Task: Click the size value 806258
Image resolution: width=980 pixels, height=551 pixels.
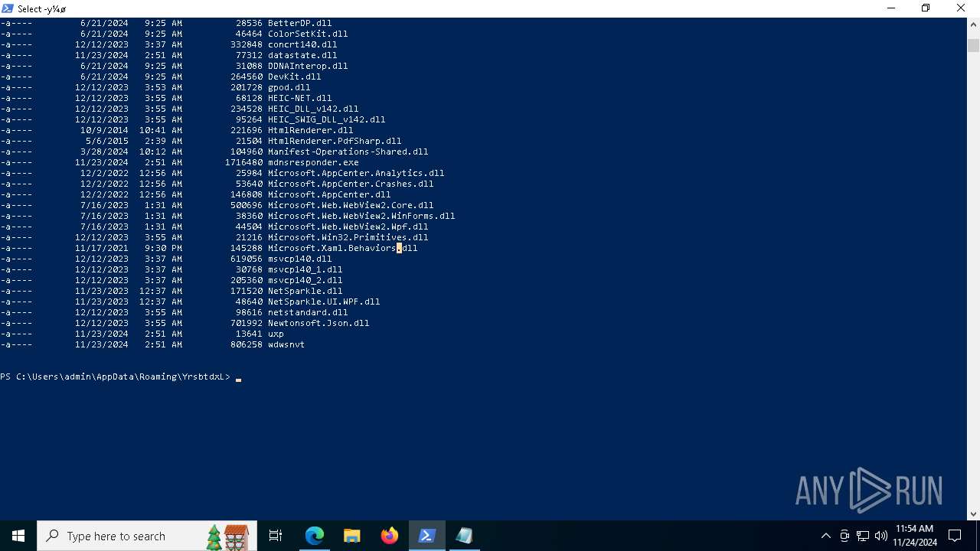Action: tap(247, 344)
